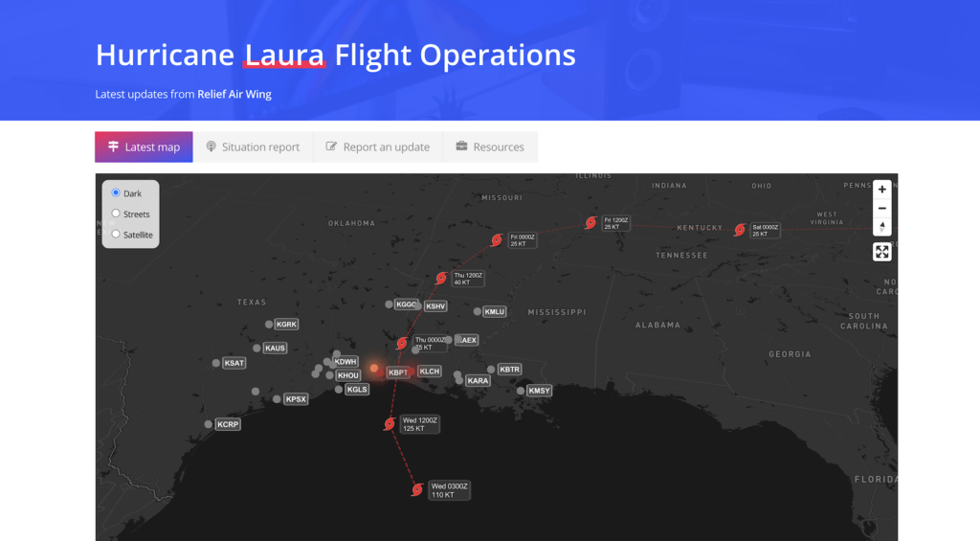Open the Situation report tab
This screenshot has height=541, width=980.
(x=253, y=147)
